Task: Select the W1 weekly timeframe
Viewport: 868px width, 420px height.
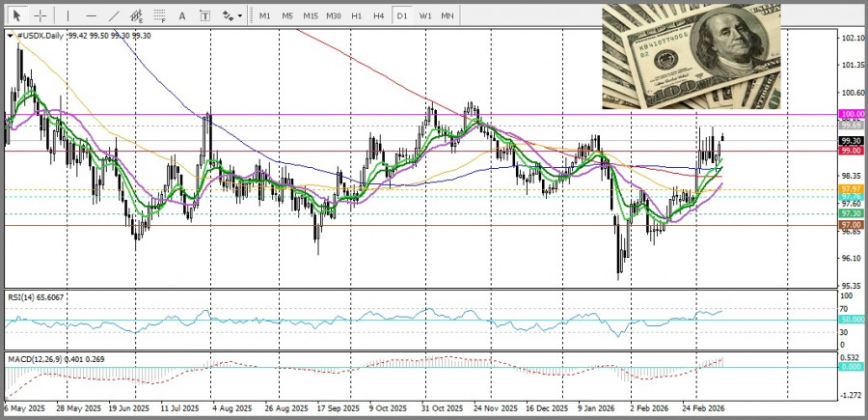Action: pyautogui.click(x=424, y=15)
